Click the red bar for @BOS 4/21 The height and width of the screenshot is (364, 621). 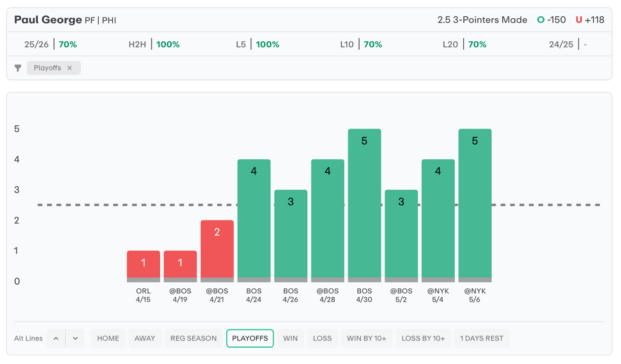point(217,251)
